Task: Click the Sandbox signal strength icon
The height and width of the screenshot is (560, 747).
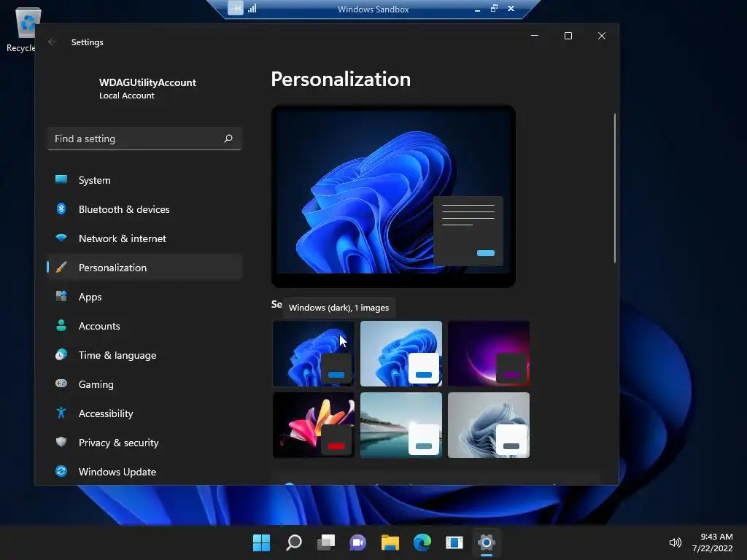Action: pyautogui.click(x=252, y=8)
